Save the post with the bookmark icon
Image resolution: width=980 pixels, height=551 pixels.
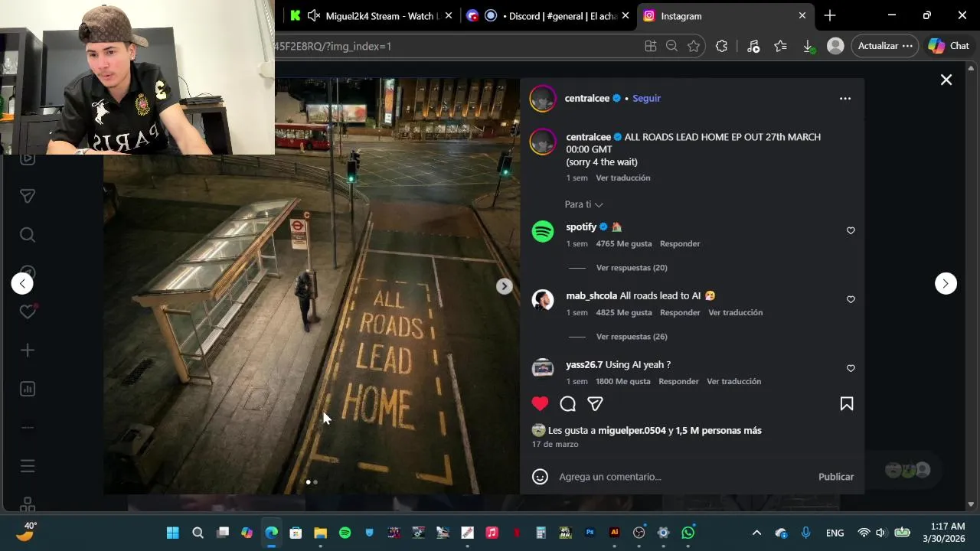point(847,403)
